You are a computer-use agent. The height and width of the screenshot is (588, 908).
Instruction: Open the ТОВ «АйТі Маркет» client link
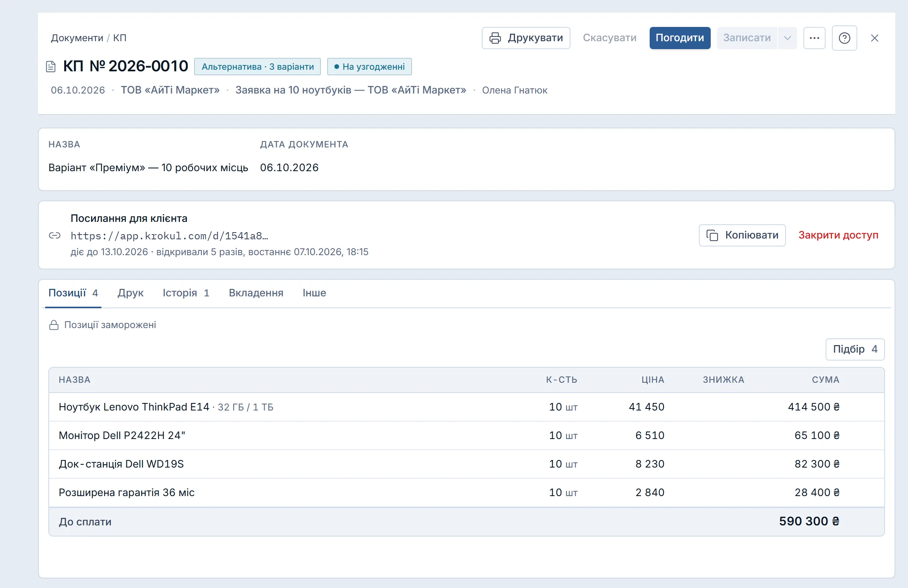click(170, 90)
